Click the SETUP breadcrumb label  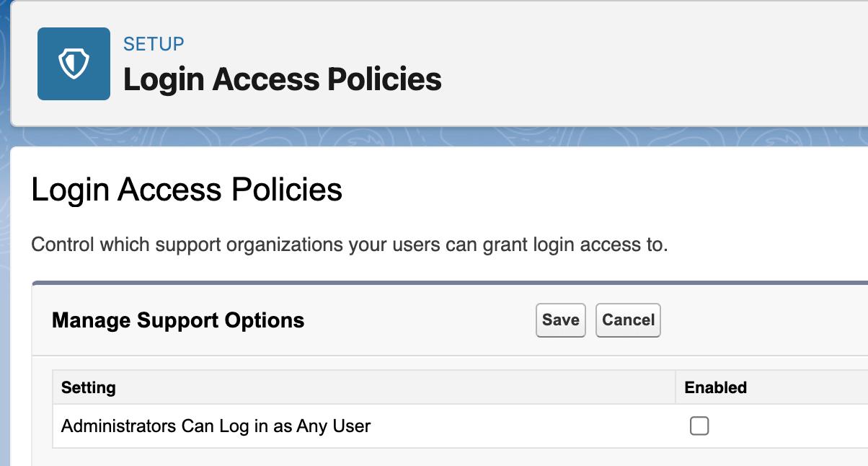154,43
